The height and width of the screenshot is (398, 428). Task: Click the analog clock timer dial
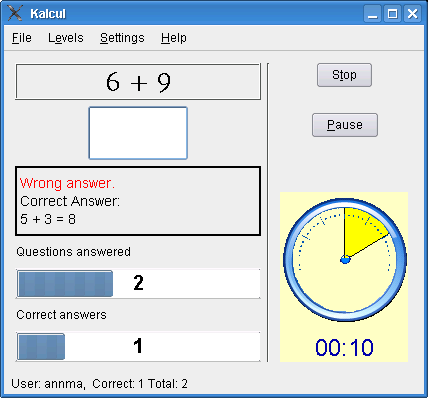[x=345, y=260]
